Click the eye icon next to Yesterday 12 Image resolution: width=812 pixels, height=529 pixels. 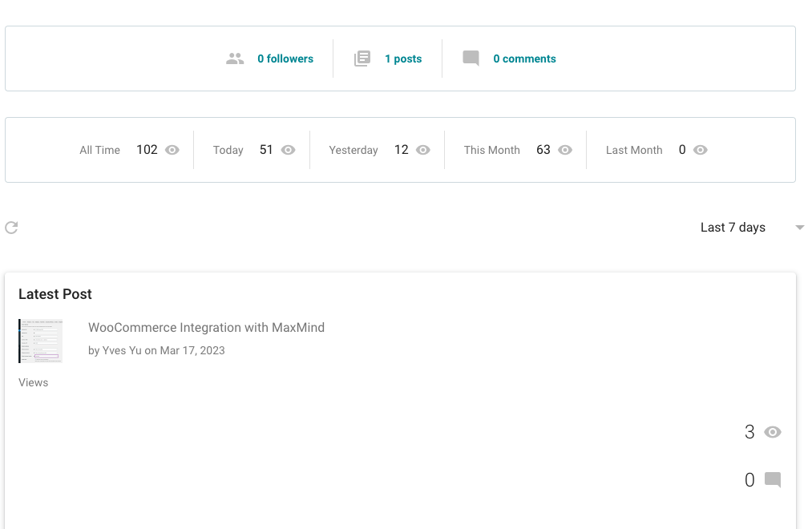click(x=423, y=150)
